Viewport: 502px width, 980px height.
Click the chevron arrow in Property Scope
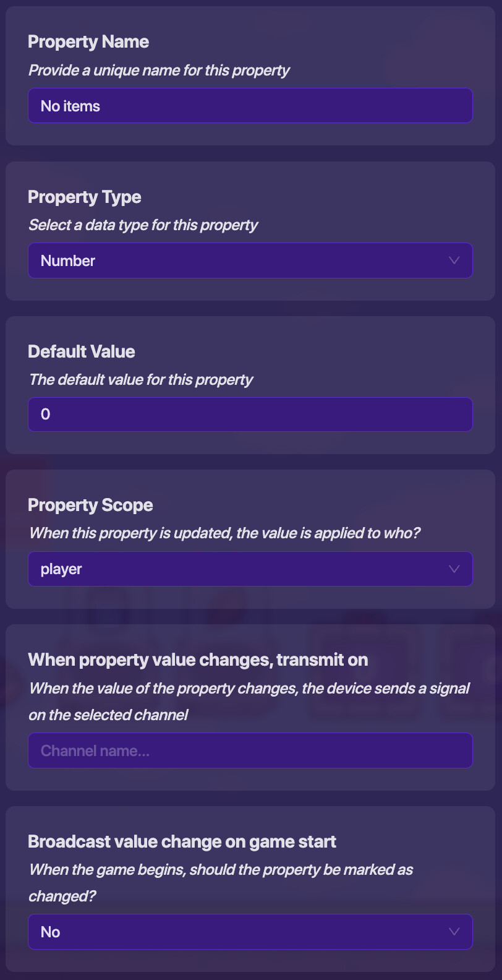454,569
